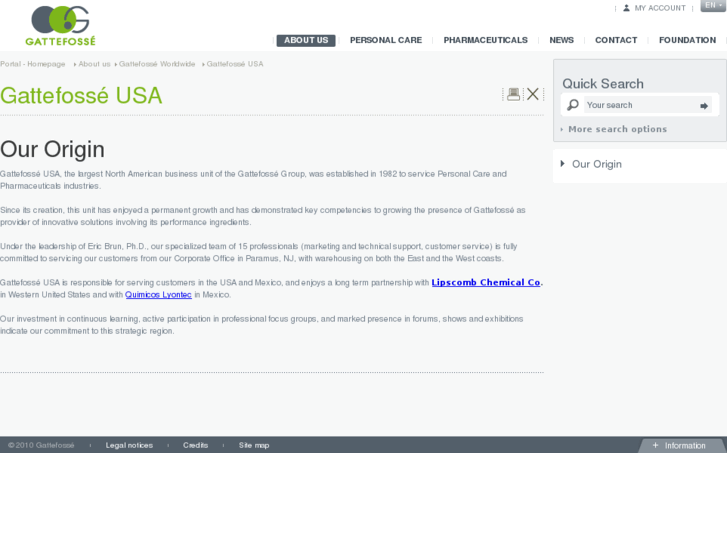This screenshot has width=727, height=545.
Task: Open the Foundation menu item
Action: (x=687, y=40)
